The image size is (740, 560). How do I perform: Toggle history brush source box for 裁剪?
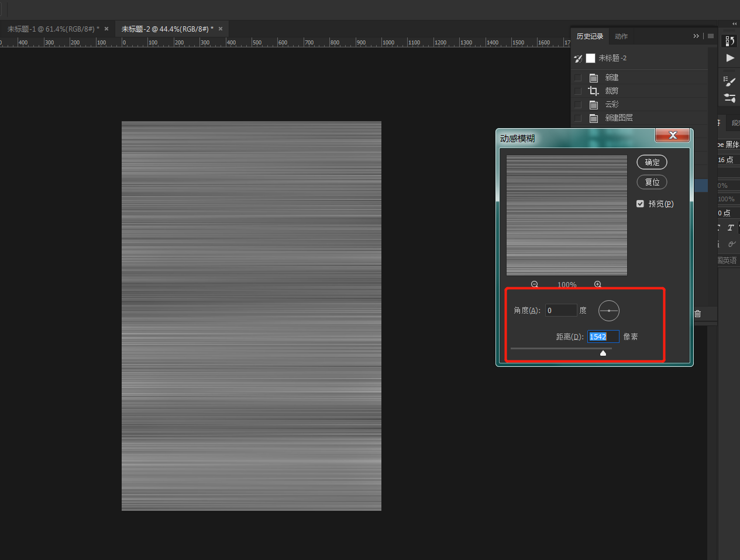578,91
